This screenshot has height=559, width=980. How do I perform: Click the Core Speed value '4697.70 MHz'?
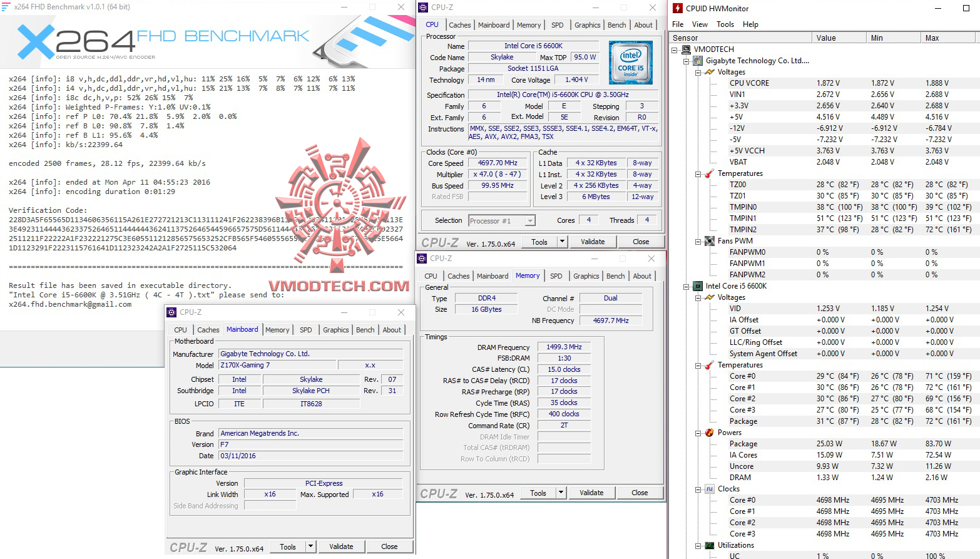click(x=498, y=163)
